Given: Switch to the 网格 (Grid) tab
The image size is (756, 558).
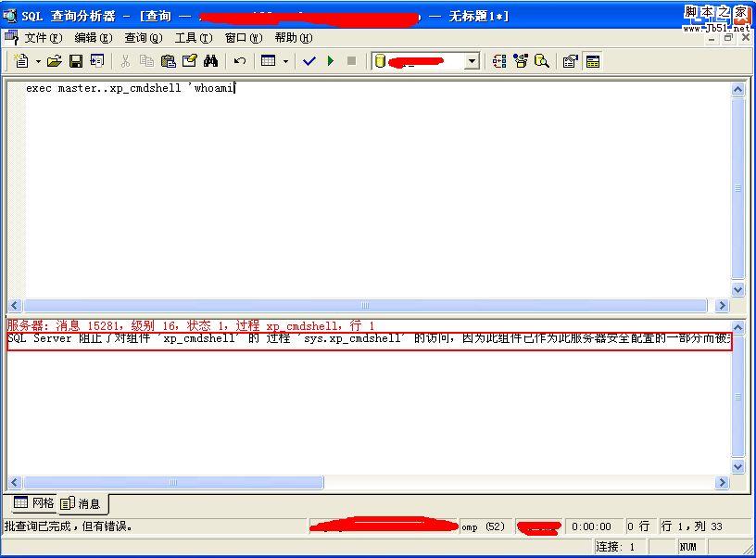Looking at the screenshot, I should pos(31,501).
